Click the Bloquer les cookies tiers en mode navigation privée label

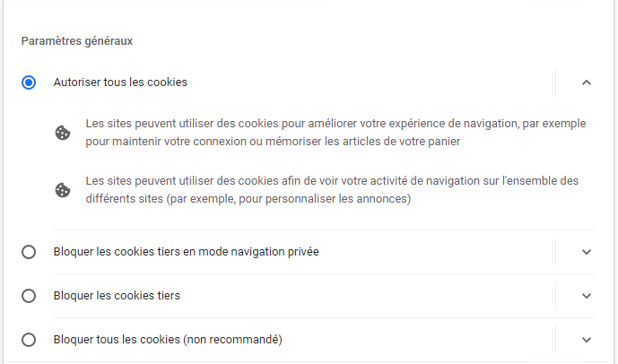tap(186, 252)
